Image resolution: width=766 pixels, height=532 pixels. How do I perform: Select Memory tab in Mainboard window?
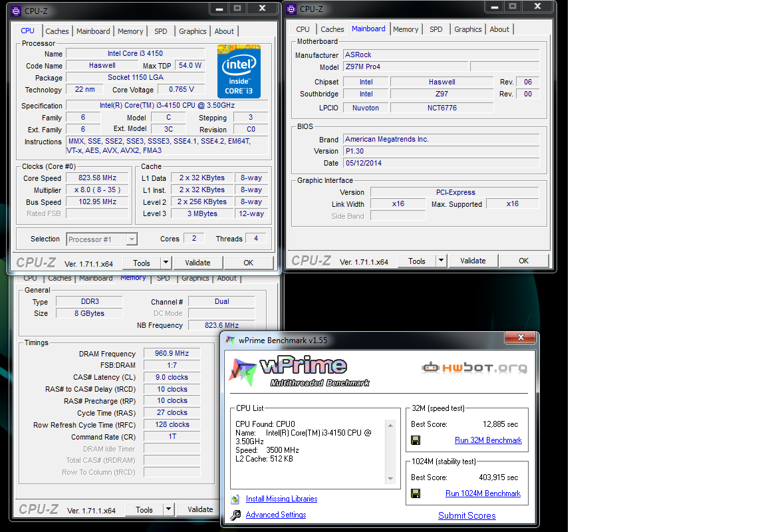pos(406,29)
